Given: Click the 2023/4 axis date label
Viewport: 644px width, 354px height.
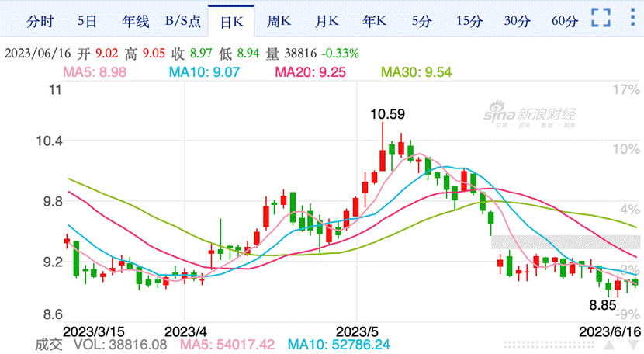Looking at the screenshot, I should [185, 331].
